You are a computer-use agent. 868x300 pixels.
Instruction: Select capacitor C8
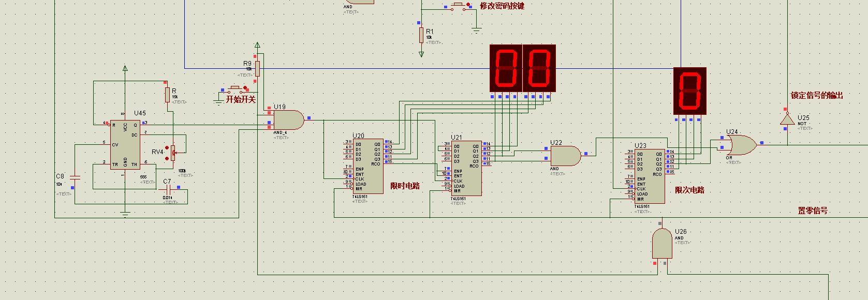[75, 177]
